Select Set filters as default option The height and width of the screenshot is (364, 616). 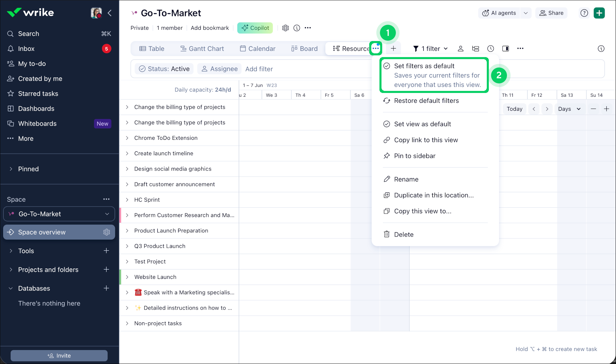coord(434,75)
